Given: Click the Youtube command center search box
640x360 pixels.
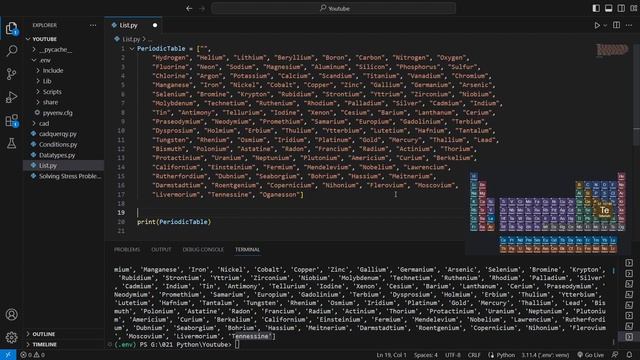Looking at the screenshot, I should (x=333, y=8).
